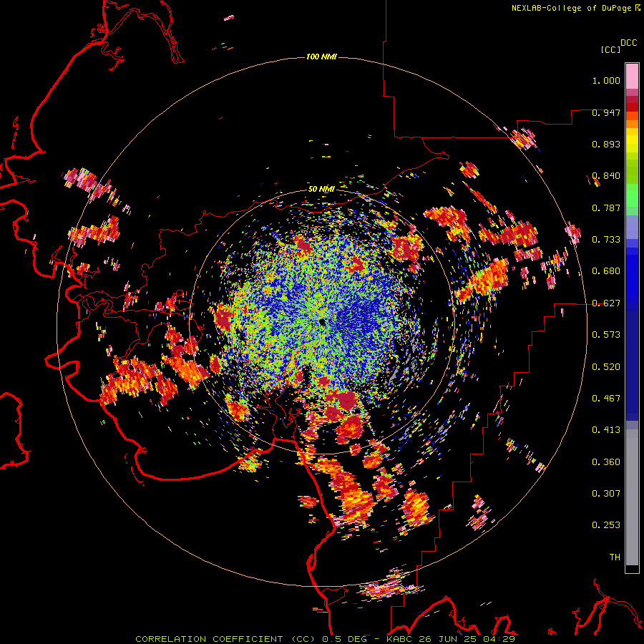Click the 0.573 scale value
This screenshot has width=644, height=644.
tap(606, 335)
